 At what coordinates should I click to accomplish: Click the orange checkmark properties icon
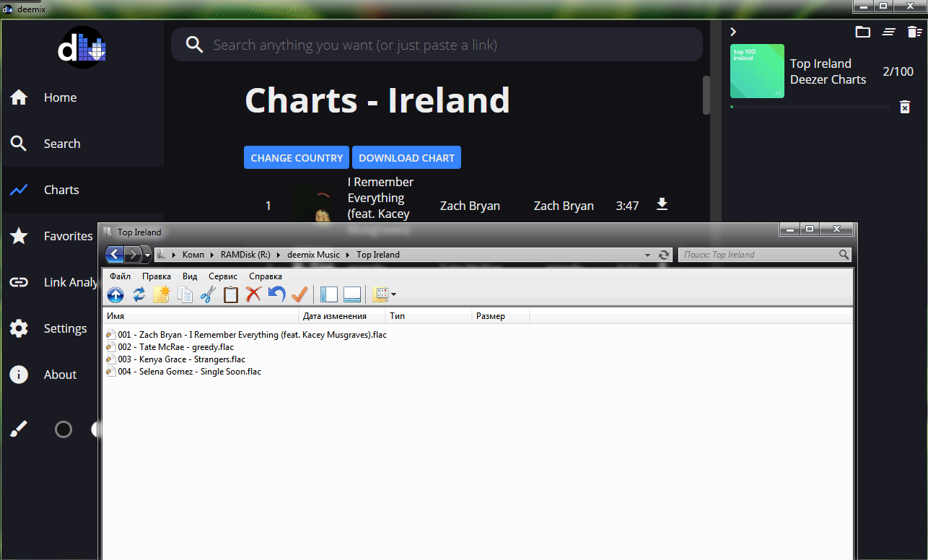299,294
